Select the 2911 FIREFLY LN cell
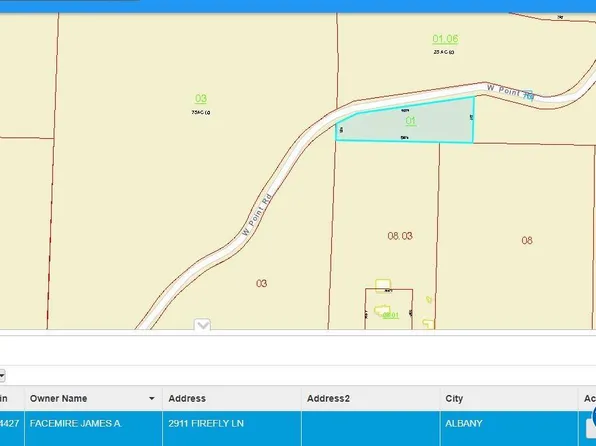The width and height of the screenshot is (596, 446). point(232,428)
